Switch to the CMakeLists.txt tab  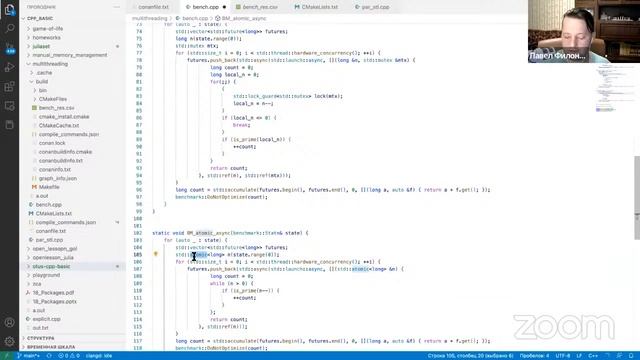point(319,7)
